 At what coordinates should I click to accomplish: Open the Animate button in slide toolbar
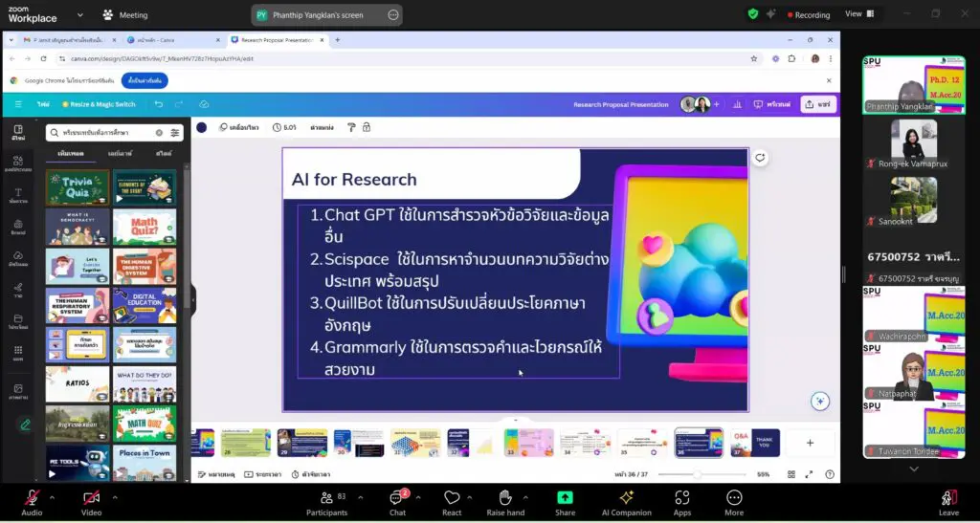point(238,127)
